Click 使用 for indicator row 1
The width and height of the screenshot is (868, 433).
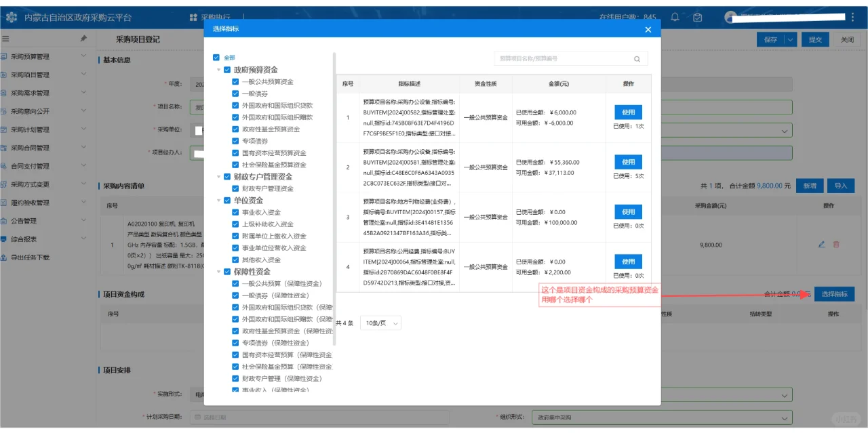coord(628,112)
